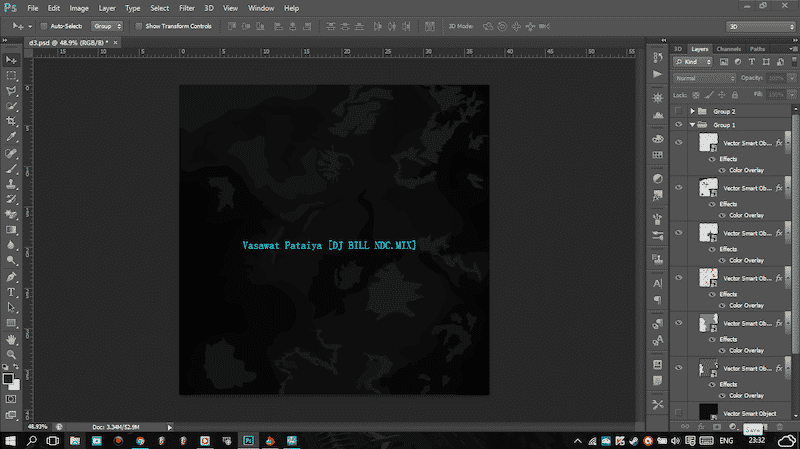This screenshot has height=449, width=800.
Task: Pick the Crop tool
Action: [11, 121]
